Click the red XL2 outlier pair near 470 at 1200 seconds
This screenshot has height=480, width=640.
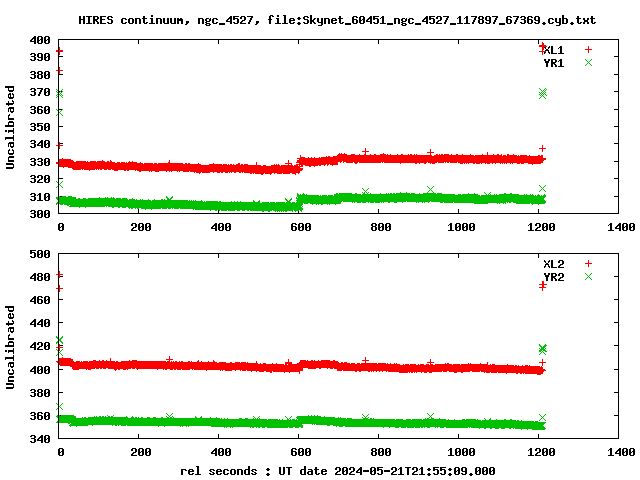(542, 286)
